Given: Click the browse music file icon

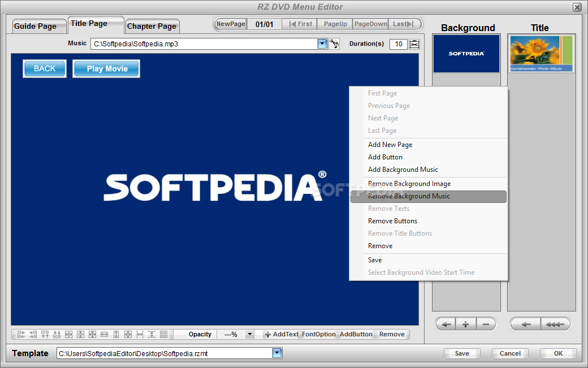Looking at the screenshot, I should coord(334,44).
